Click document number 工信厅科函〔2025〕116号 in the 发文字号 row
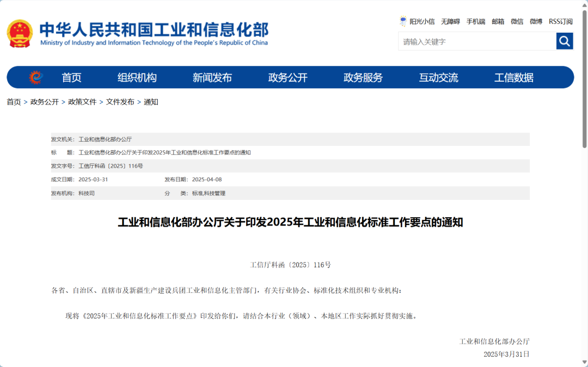This screenshot has width=588, height=367. (111, 166)
